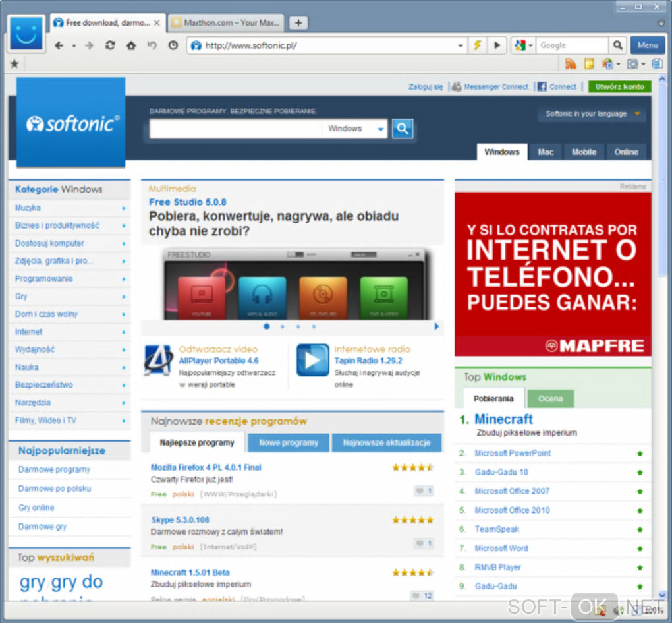The height and width of the screenshot is (623, 672).
Task: Open Programowanie category
Action: (x=43, y=279)
